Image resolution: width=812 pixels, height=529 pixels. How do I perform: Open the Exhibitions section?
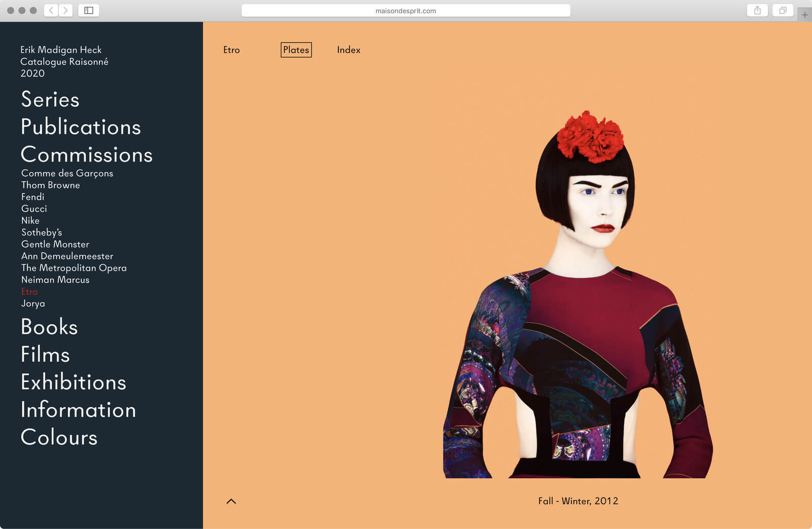(x=74, y=382)
